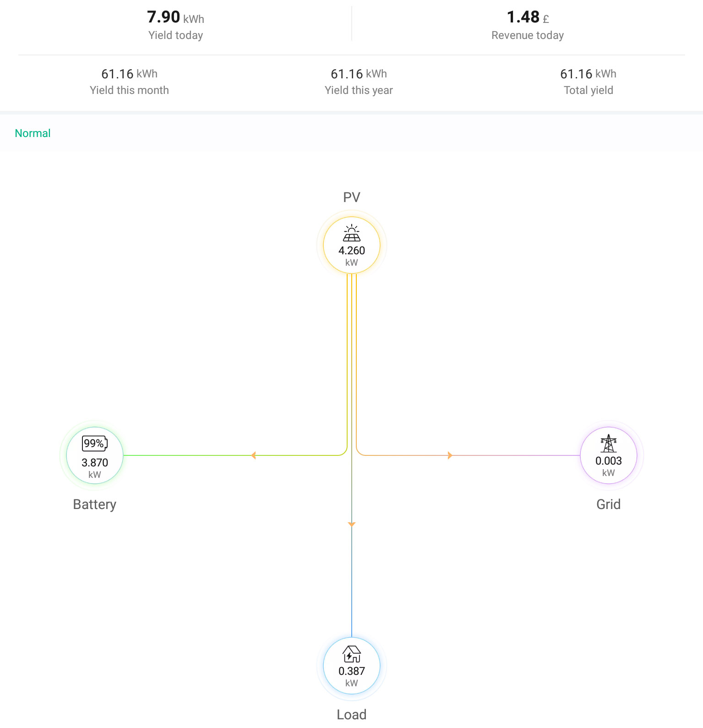Click the PV solar panel icon
The image size is (703, 728).
tap(352, 233)
